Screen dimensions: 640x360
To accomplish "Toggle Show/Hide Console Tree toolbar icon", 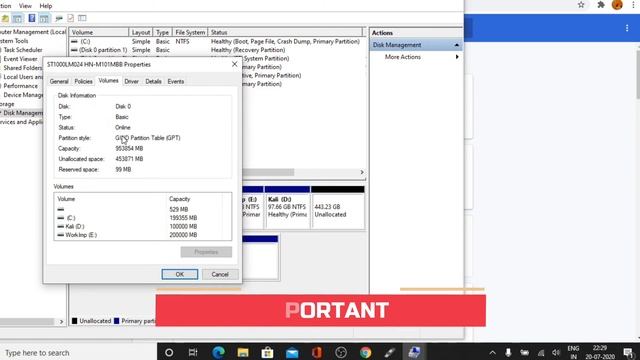I will point(17,18).
